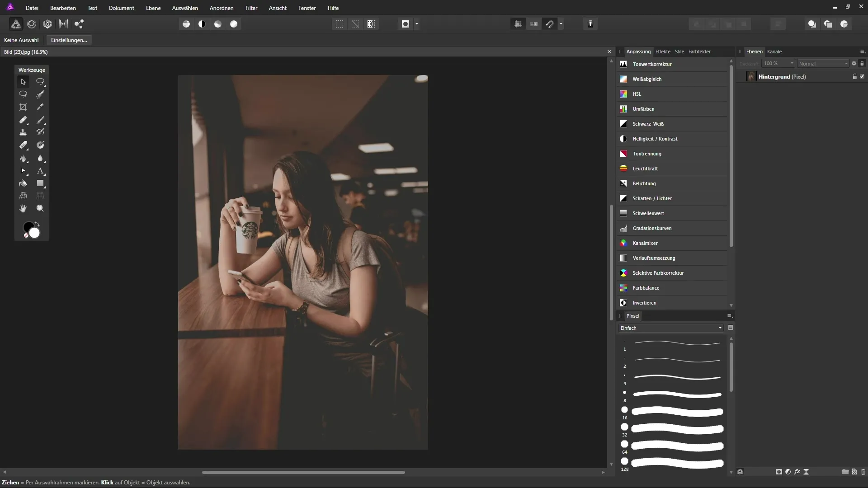Toggle the Force Pixel Alignment button
Image resolution: width=868 pixels, height=488 pixels.
[534, 24]
